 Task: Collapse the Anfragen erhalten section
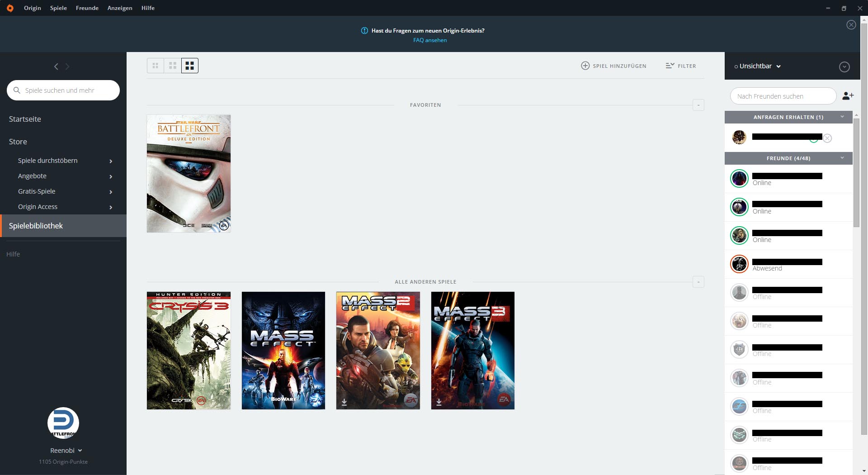pyautogui.click(x=842, y=117)
